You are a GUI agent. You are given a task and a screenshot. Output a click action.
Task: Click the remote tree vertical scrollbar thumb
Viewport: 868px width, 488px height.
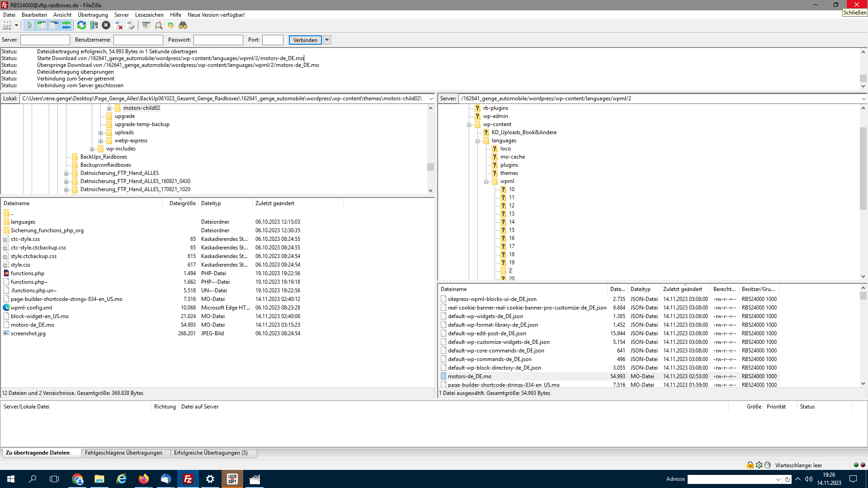[x=863, y=168]
